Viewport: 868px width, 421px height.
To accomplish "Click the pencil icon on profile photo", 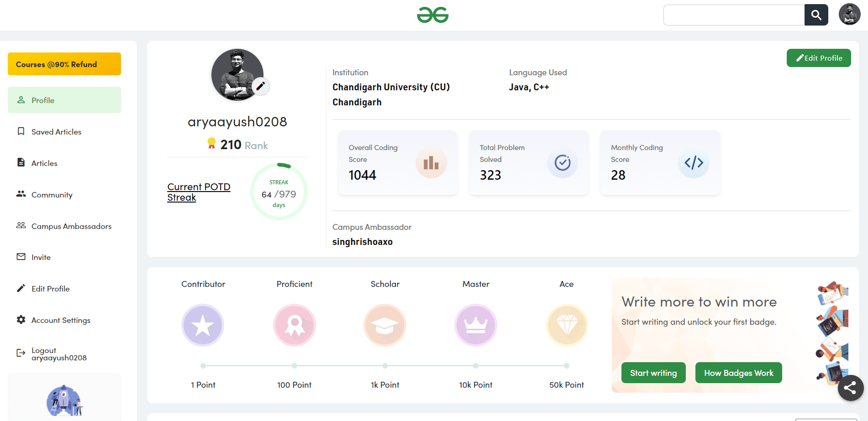I will [x=260, y=86].
